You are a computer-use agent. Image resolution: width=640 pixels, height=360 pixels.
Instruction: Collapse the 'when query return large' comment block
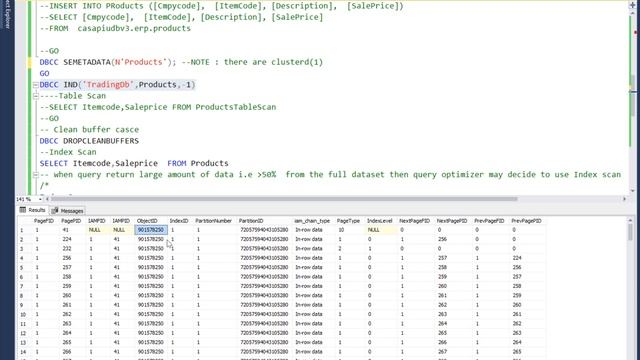(36, 175)
